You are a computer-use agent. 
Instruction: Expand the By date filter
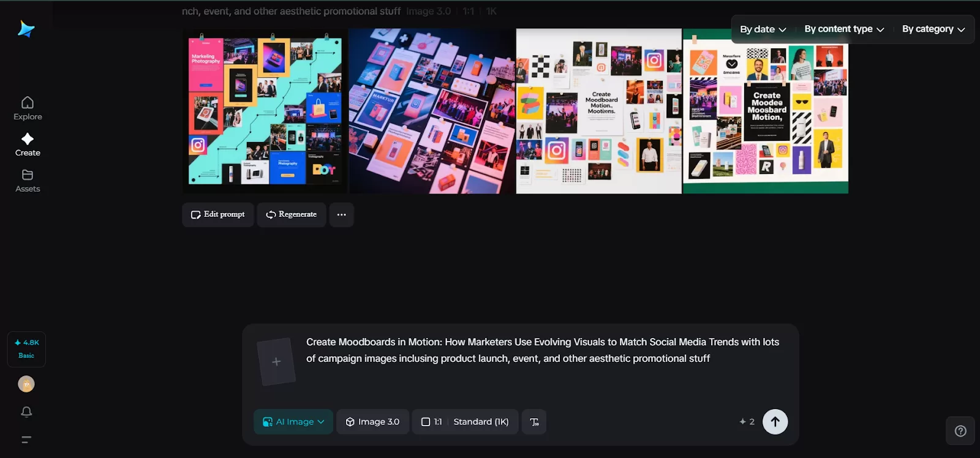(x=763, y=29)
